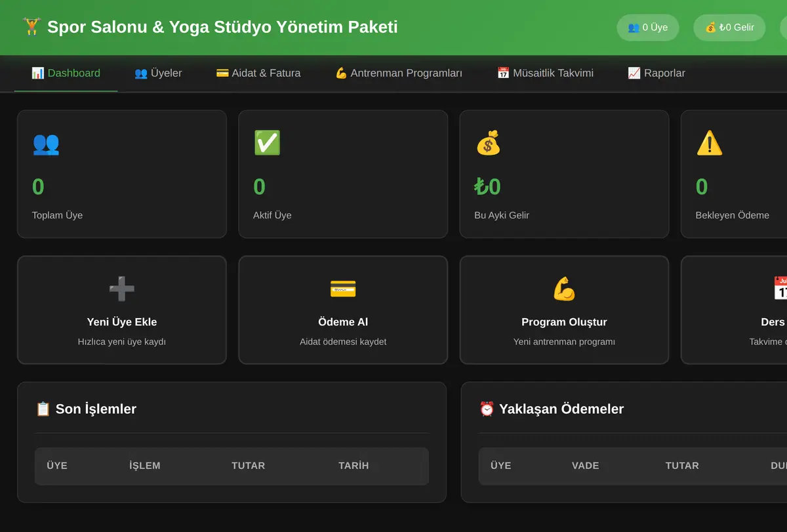Screen dimensions: 787x532
Task: Click the warning icon on Bekleyen Ödeme
Action: coord(709,143)
